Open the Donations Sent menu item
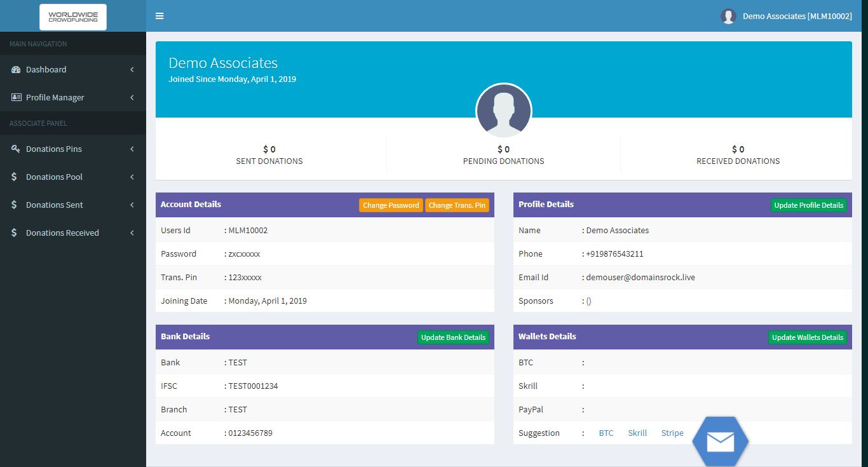The image size is (868, 467). pos(55,205)
